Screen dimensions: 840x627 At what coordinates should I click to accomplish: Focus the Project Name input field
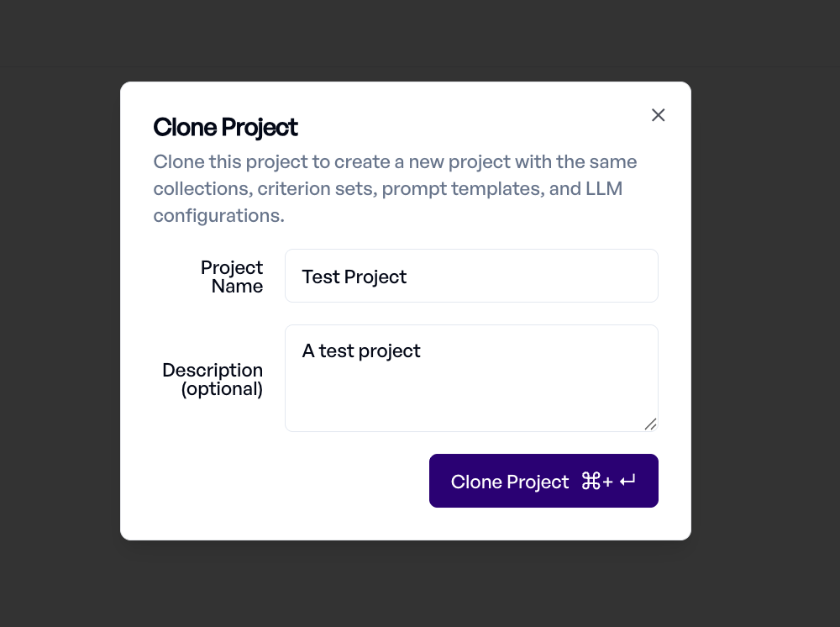(471, 276)
